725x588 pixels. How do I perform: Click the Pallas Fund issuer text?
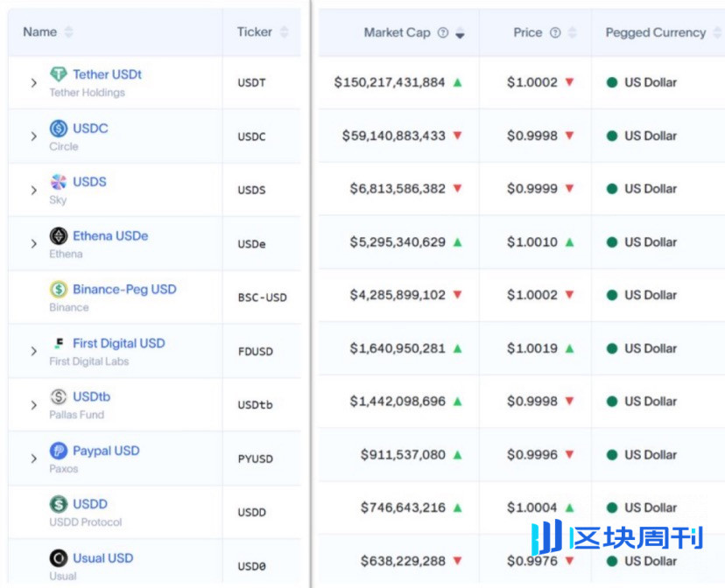(77, 415)
